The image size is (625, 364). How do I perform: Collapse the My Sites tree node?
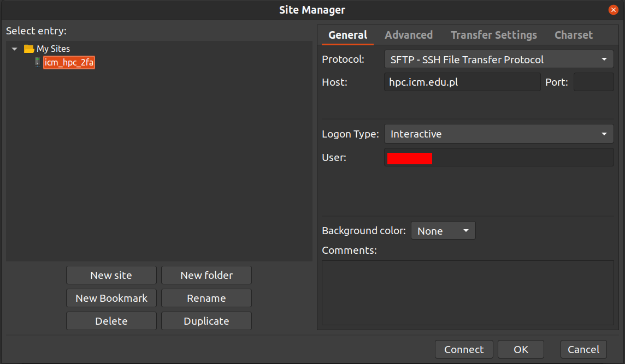click(15, 49)
